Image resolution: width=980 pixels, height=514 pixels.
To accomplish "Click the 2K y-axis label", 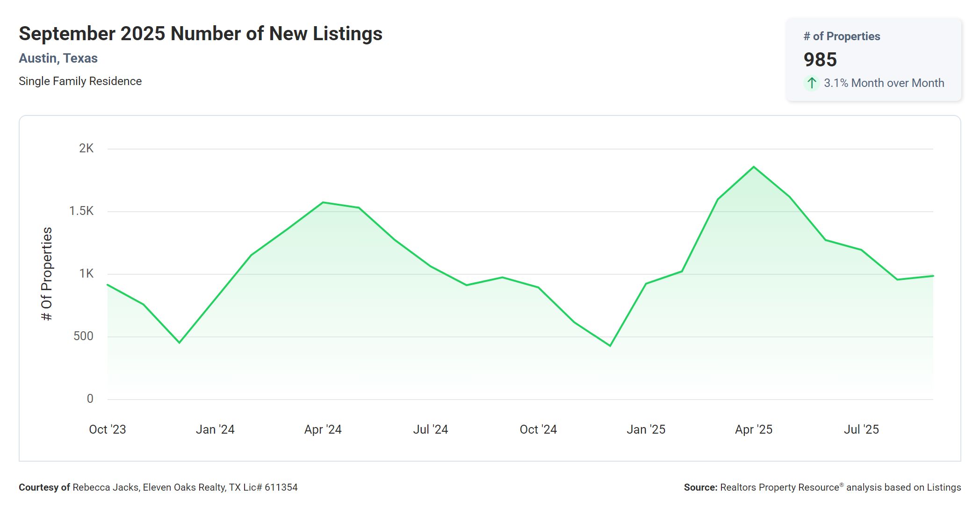I will (86, 149).
